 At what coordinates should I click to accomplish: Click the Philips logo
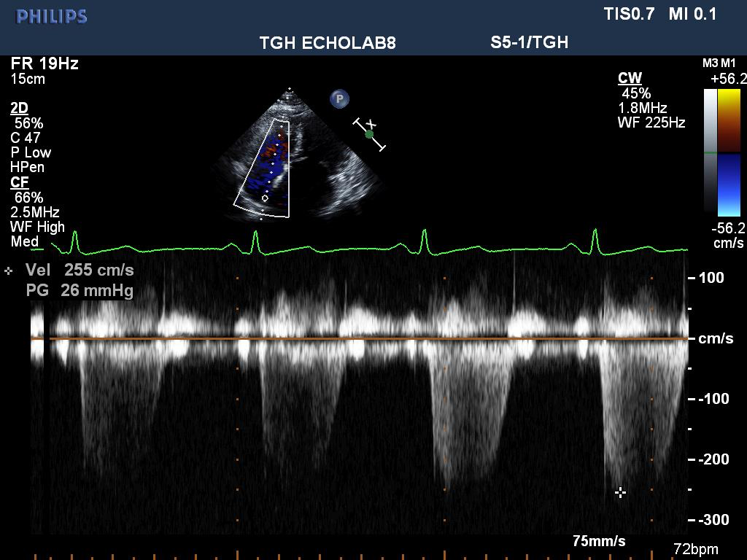(x=51, y=16)
